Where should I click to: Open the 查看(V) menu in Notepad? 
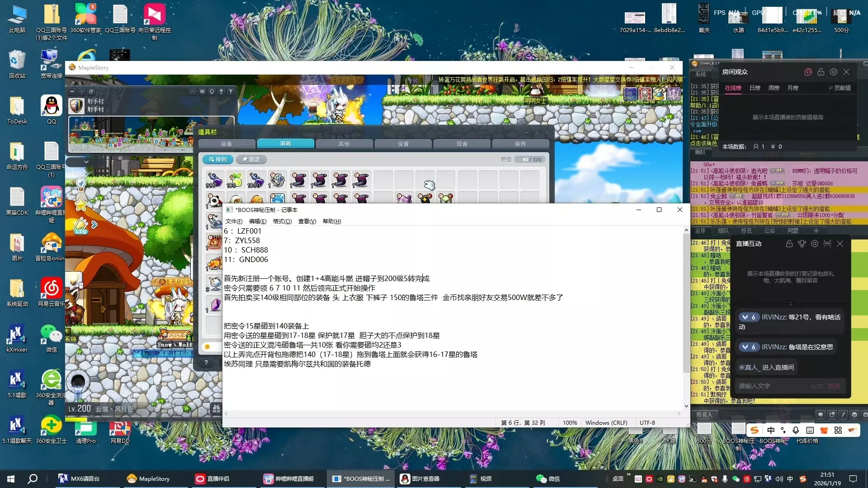pos(307,221)
